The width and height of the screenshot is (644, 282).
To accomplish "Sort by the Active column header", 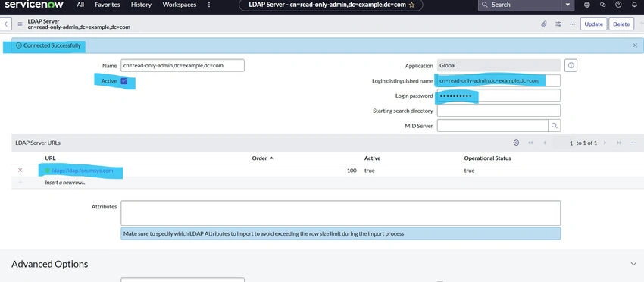I will point(372,158).
